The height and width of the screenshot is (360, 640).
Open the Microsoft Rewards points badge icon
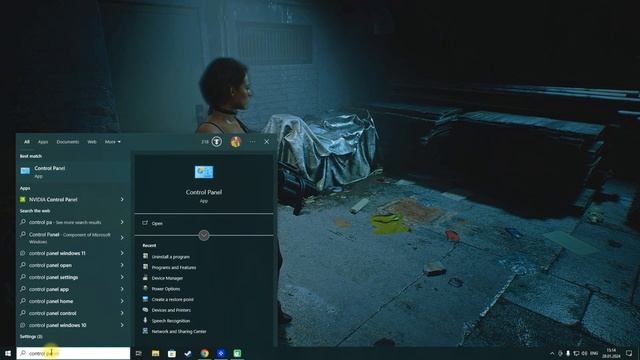(217, 142)
